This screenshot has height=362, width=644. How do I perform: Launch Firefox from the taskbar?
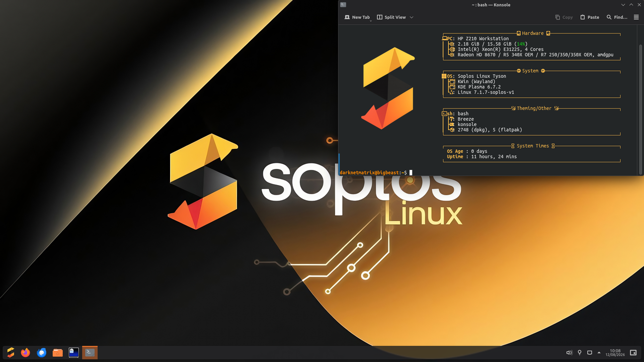coord(26,352)
